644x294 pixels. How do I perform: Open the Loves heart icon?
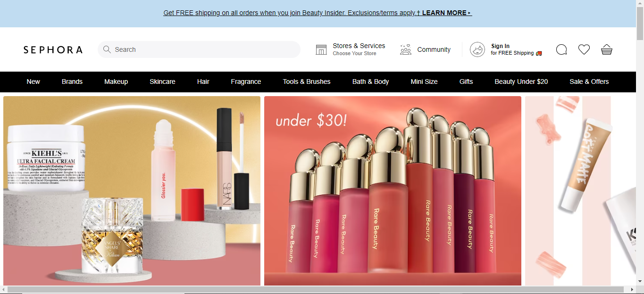584,49
